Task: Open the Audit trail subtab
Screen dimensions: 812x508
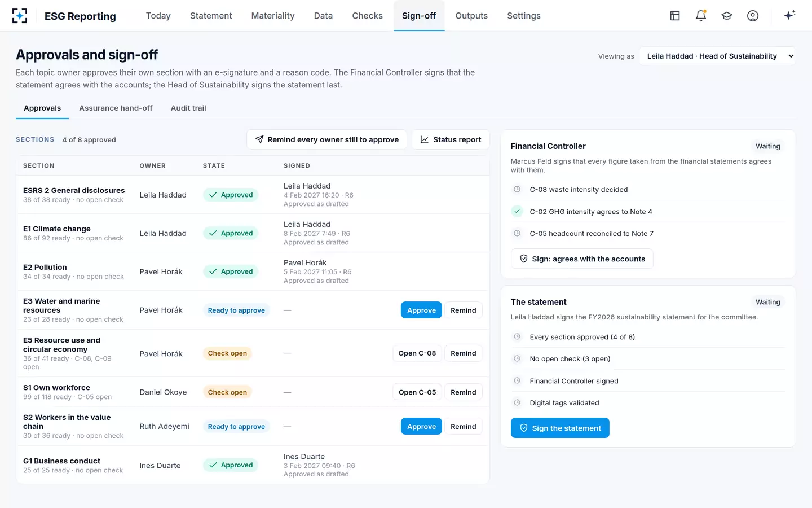Action: (188, 108)
